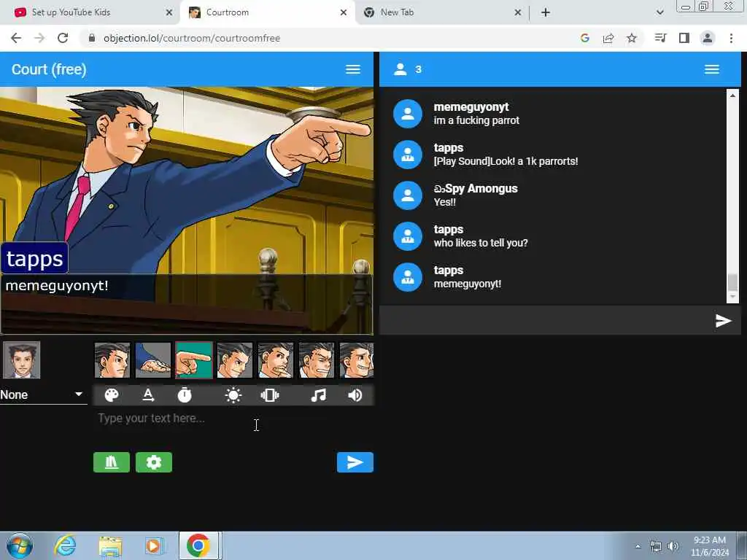747x560 pixels.
Task: Open the tab search chevron dropdown
Action: click(659, 12)
